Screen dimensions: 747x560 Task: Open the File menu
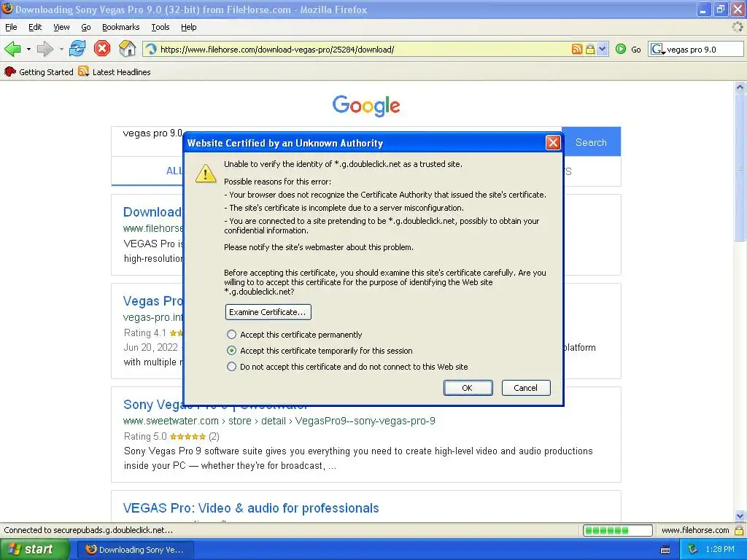[x=11, y=27]
